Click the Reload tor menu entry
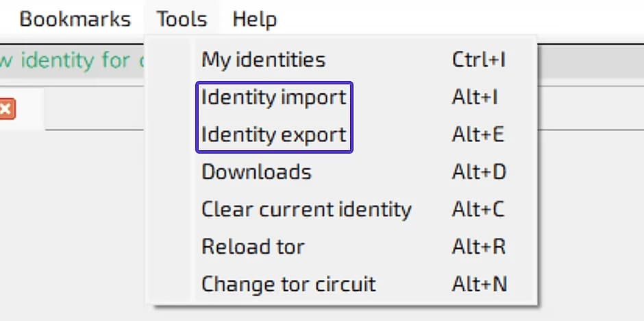This screenshot has height=321, width=644. [x=253, y=246]
